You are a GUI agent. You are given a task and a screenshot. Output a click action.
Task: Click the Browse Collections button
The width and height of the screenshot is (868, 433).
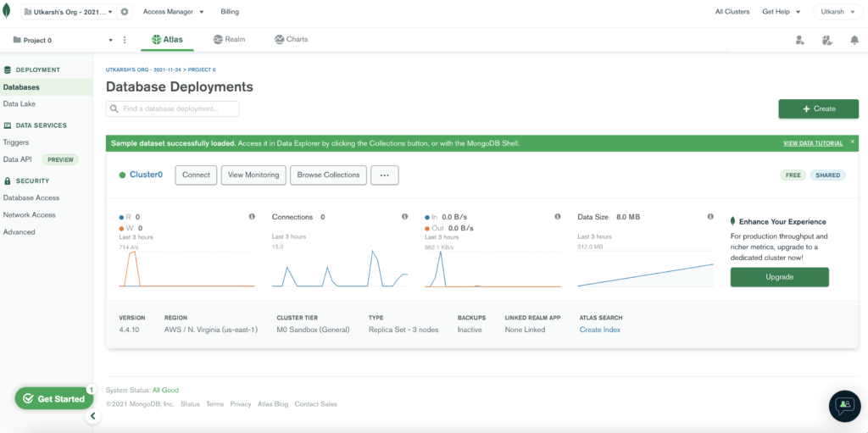pos(328,175)
